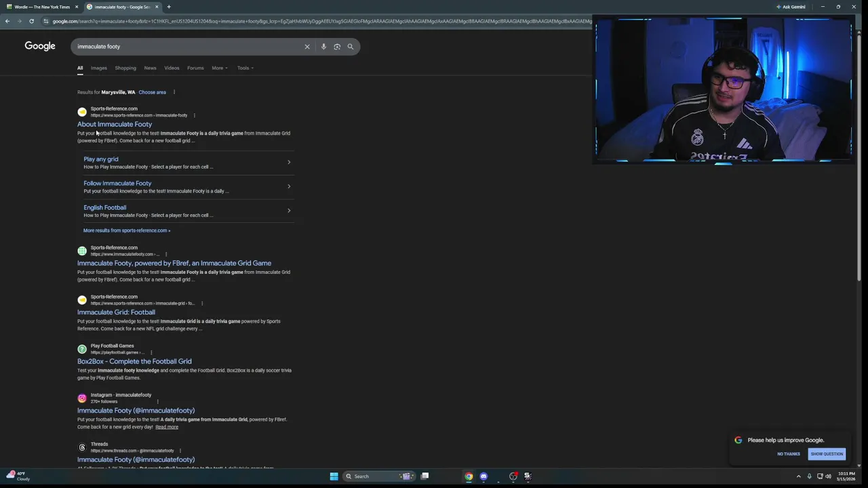The image size is (868, 488).
Task: Click the Show Question button
Action: click(x=827, y=454)
